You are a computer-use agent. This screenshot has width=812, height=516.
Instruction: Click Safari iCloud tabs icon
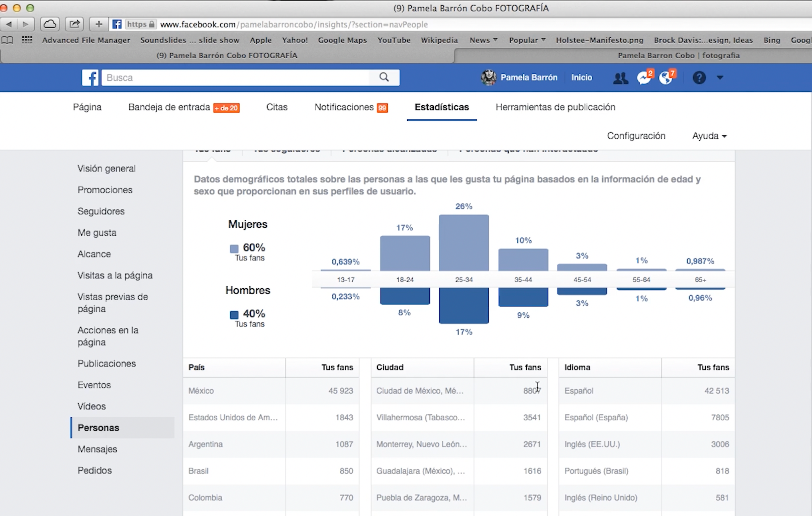click(50, 24)
